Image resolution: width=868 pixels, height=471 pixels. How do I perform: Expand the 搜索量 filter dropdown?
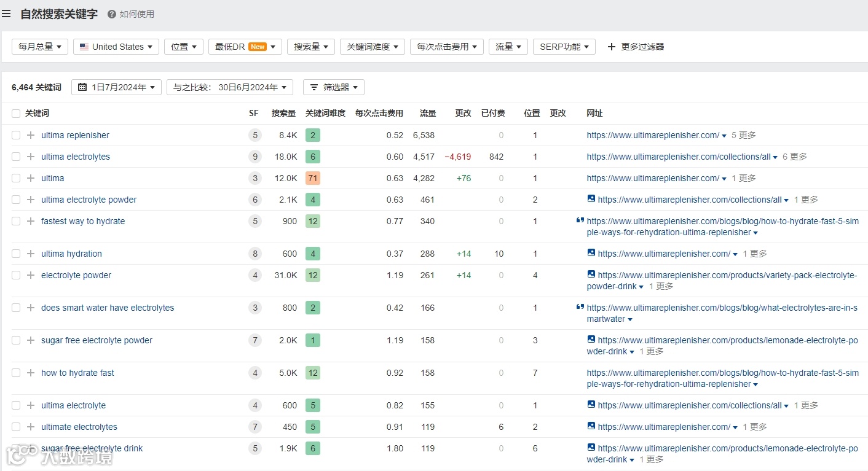tap(311, 47)
